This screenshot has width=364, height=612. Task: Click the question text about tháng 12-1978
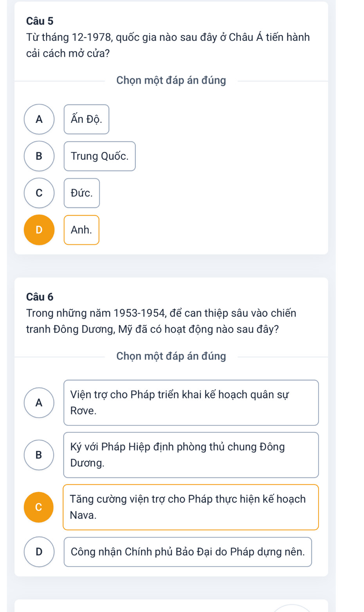(168, 45)
